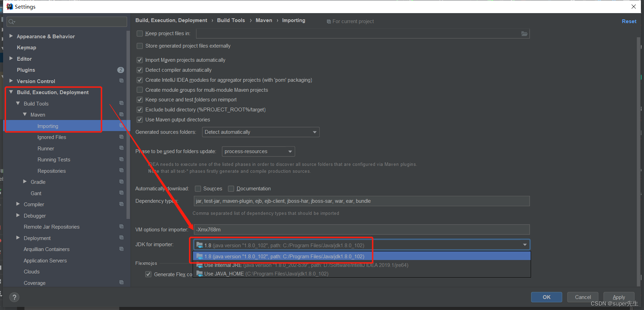Toggle Create IntelliJ IDEA modules for aggregator projects
Screen dimensions: 644x310
click(x=140, y=80)
